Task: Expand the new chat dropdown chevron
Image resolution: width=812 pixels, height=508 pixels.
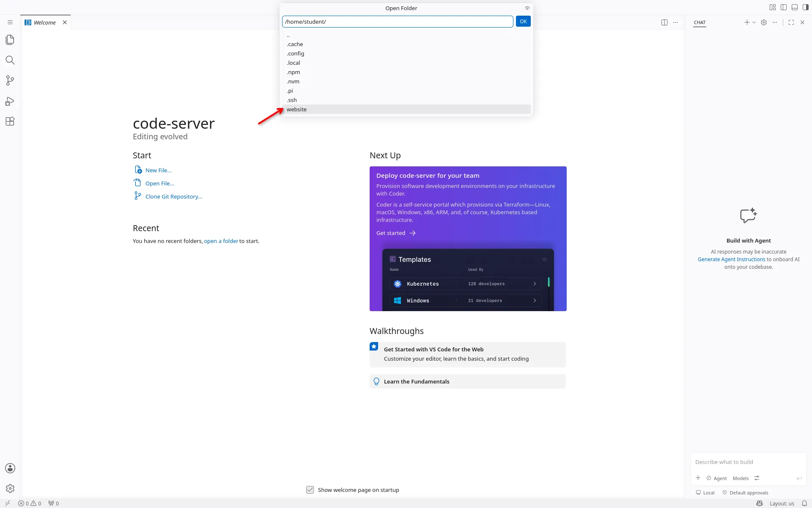Action: coord(754,22)
